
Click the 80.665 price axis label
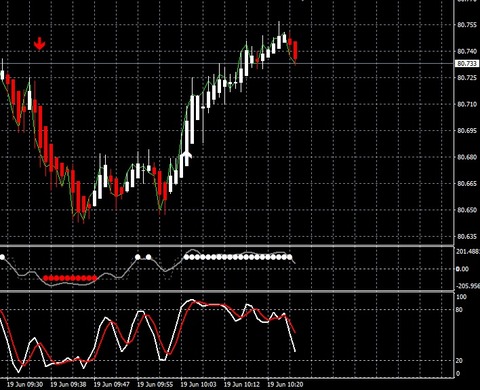tap(467, 184)
